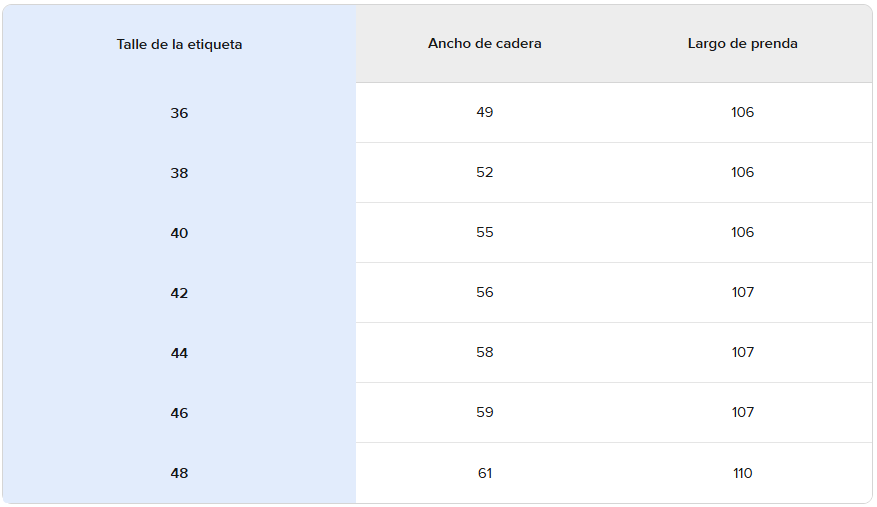Select size 48 row label
Image resolution: width=877 pixels, height=507 pixels.
point(179,473)
